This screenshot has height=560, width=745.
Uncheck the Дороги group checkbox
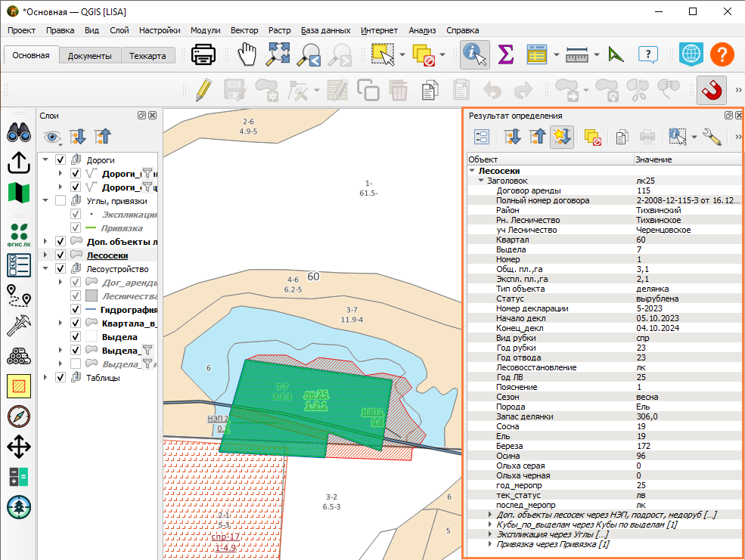click(61, 160)
